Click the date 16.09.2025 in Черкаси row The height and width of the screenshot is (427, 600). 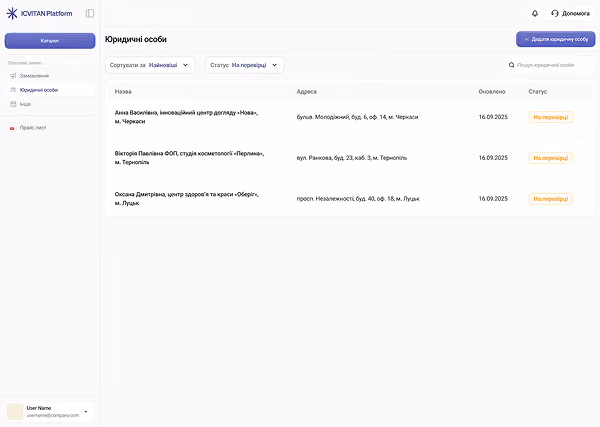tap(493, 117)
